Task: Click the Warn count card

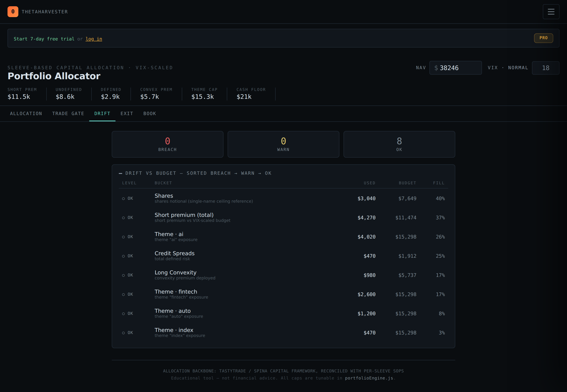Action: (x=283, y=144)
